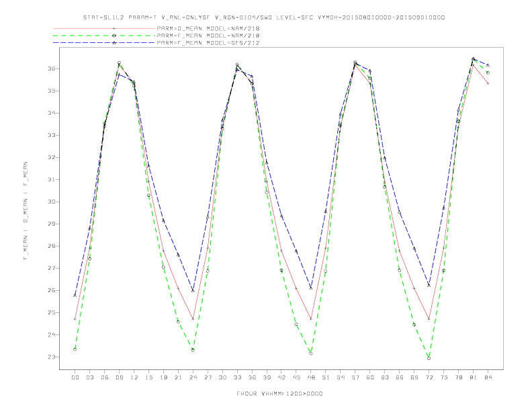
Task: Select legend entry PARM=O_MEAN MODEL=NAM/218
Action: coord(208,28)
